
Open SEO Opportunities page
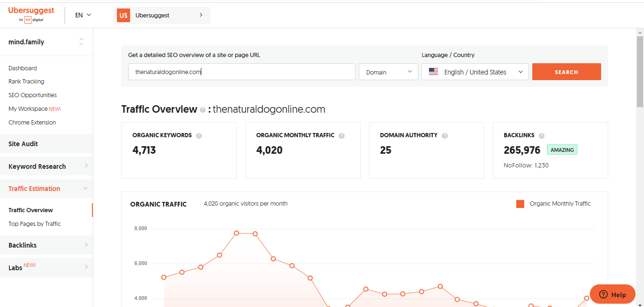tap(33, 95)
